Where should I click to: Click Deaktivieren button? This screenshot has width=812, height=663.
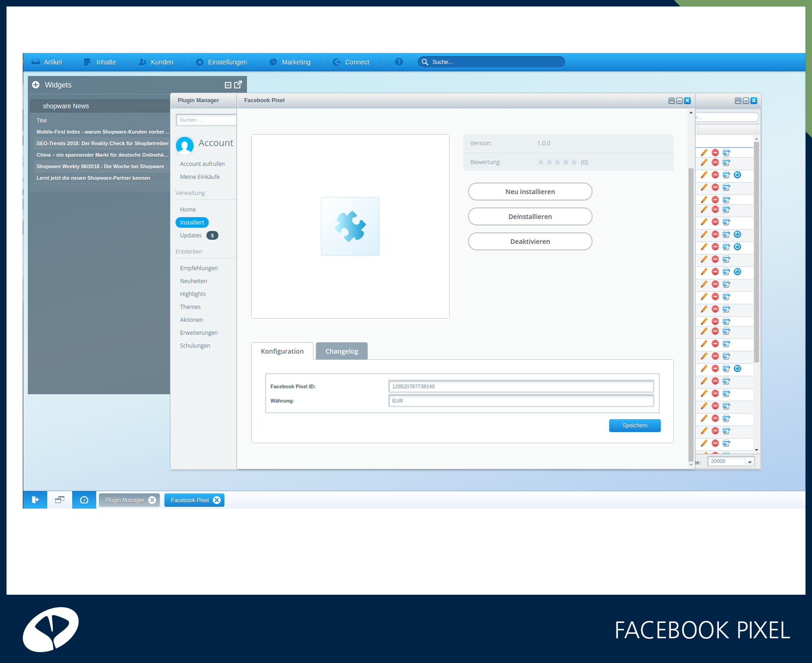pos(530,241)
